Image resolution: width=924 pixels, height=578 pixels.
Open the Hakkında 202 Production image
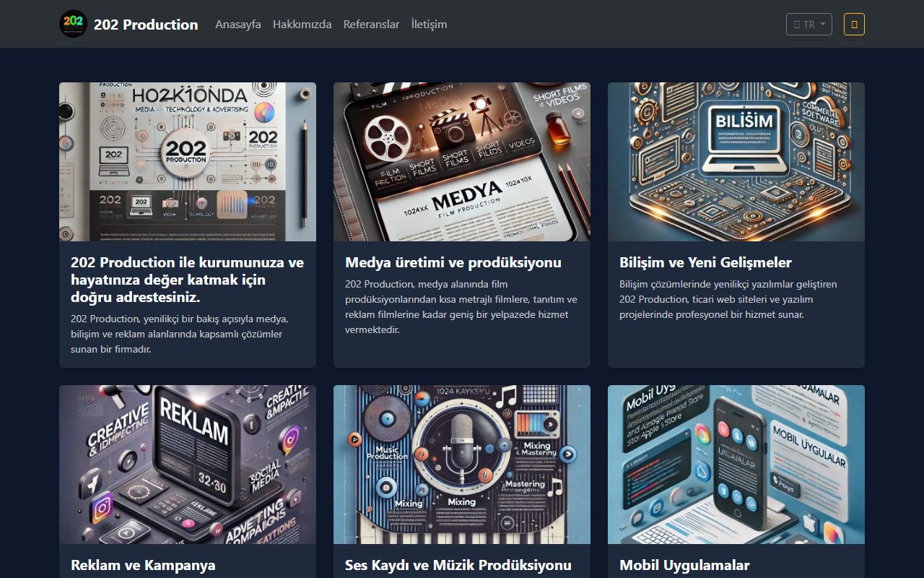coord(188,162)
